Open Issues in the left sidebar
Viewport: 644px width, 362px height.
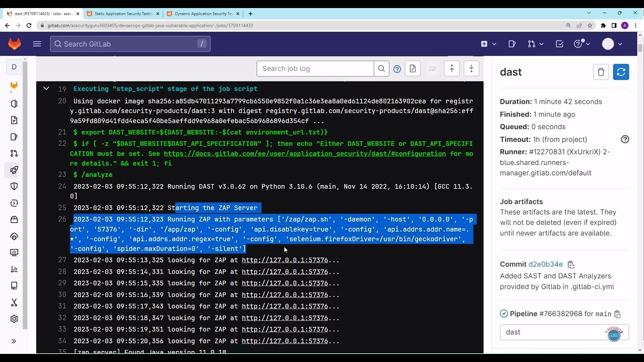14,137
